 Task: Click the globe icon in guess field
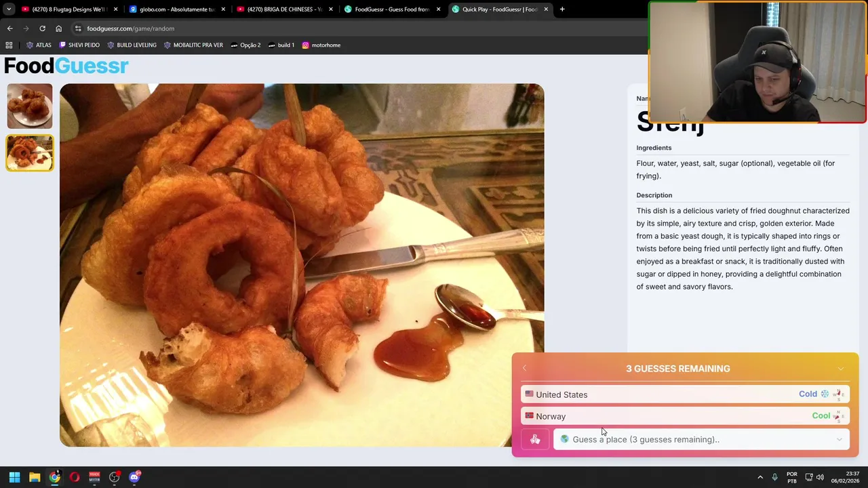(x=564, y=439)
